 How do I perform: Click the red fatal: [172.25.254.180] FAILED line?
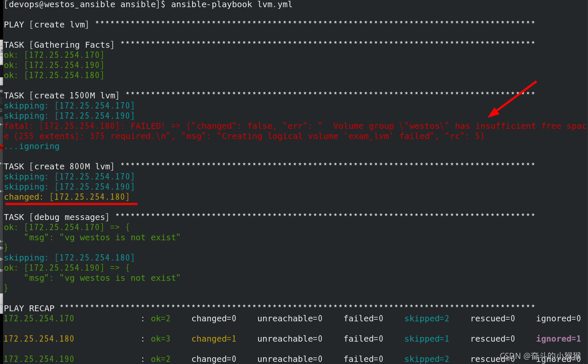295,126
